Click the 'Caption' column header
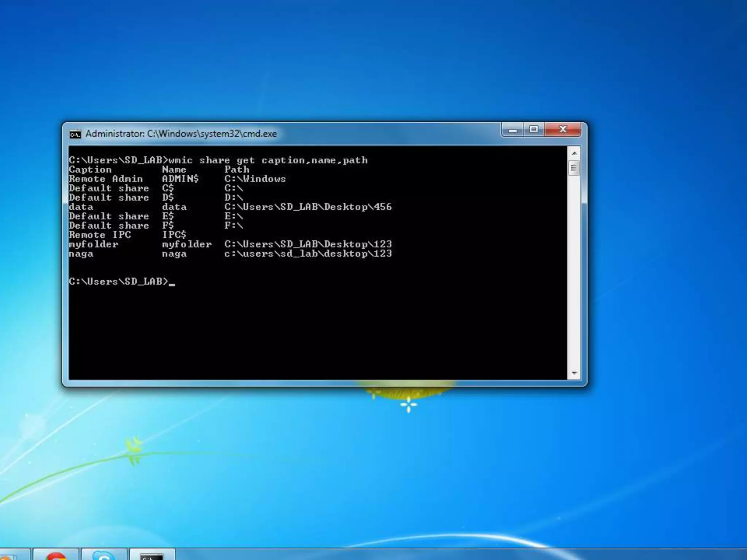The width and height of the screenshot is (747, 560). (x=90, y=170)
